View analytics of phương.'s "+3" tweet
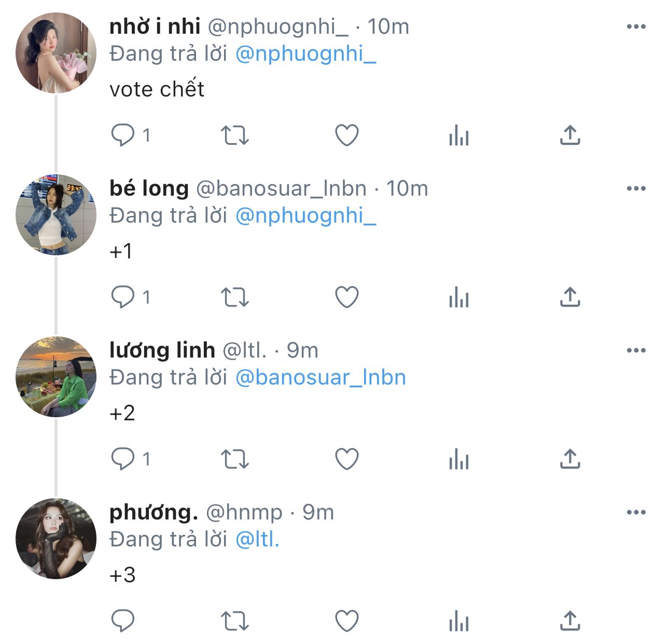The image size is (669, 644). (x=458, y=621)
